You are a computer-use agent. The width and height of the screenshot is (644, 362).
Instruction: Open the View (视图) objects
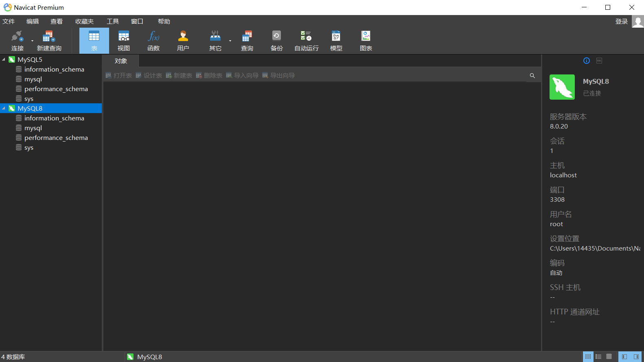(124, 41)
